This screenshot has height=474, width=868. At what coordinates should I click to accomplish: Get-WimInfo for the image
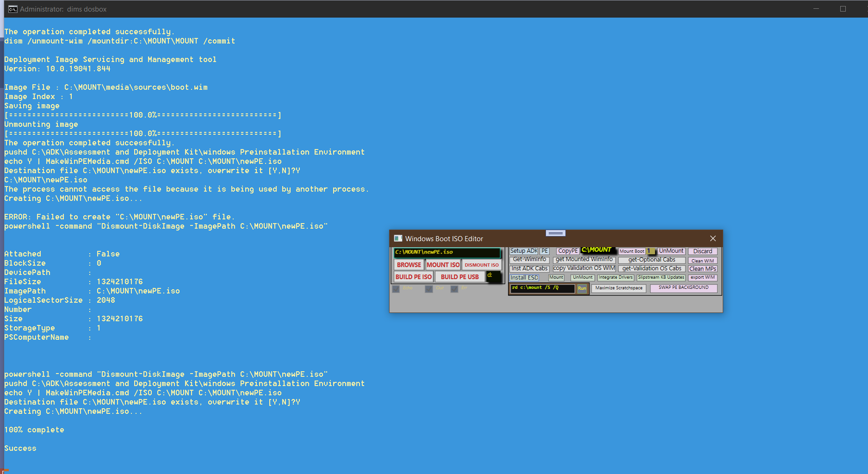529,259
